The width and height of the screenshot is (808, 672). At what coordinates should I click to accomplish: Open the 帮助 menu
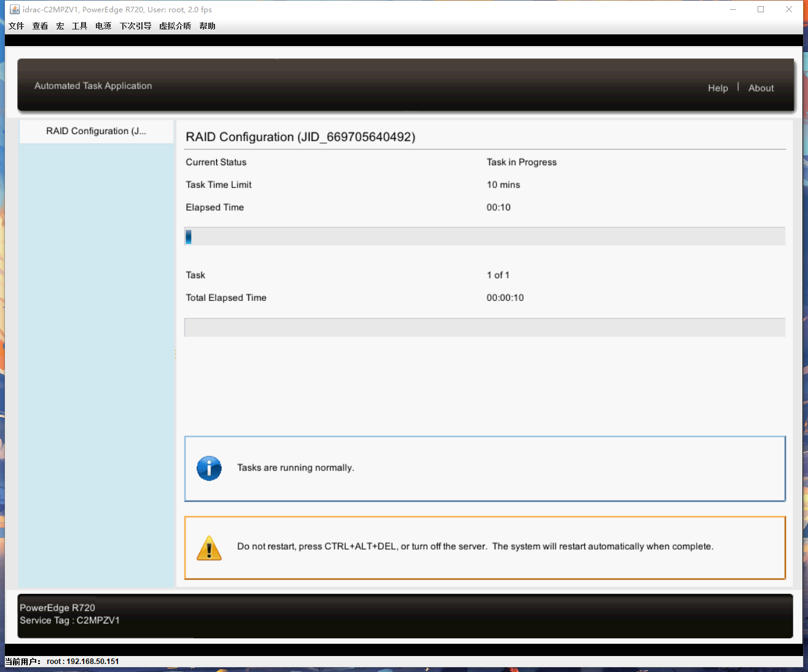click(x=208, y=26)
